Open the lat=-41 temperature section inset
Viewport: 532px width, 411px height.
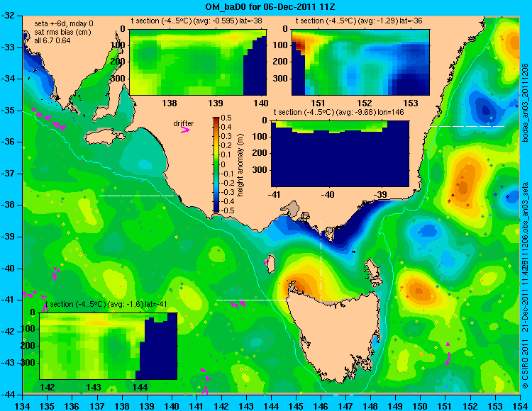109,346
